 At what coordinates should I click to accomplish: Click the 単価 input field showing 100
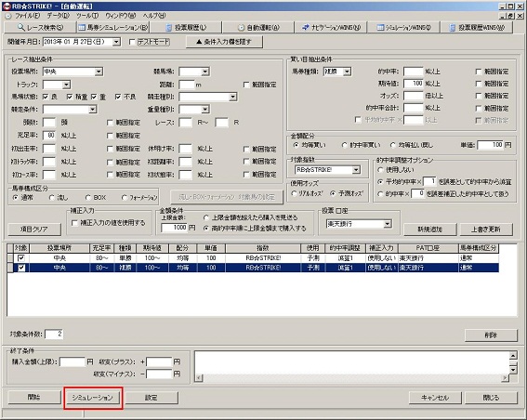pyautogui.click(x=491, y=145)
